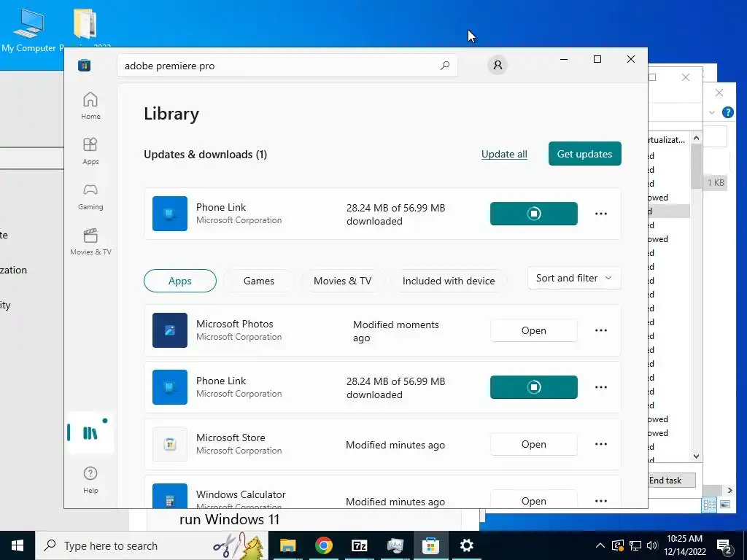
Task: Open Task Manager icon in the taskbar
Action: pos(395,545)
